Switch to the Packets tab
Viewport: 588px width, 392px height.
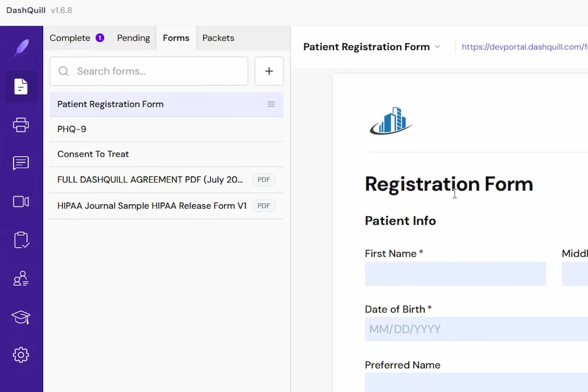point(218,38)
